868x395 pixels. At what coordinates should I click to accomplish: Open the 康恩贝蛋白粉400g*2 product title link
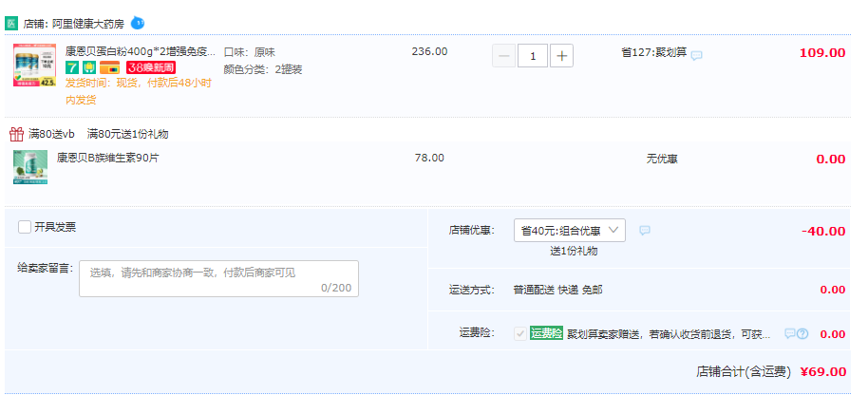(141, 52)
